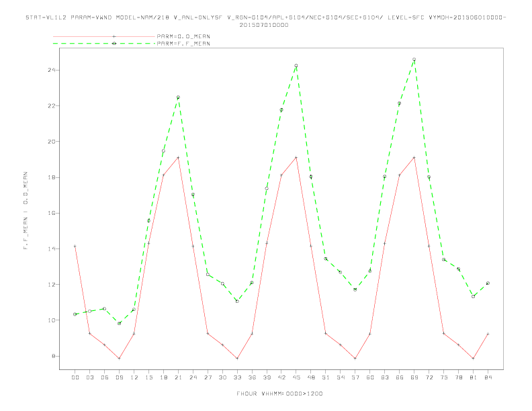This screenshot has height=411, width=532.
Task: Click x-axis tick label 48
Action: [311, 377]
